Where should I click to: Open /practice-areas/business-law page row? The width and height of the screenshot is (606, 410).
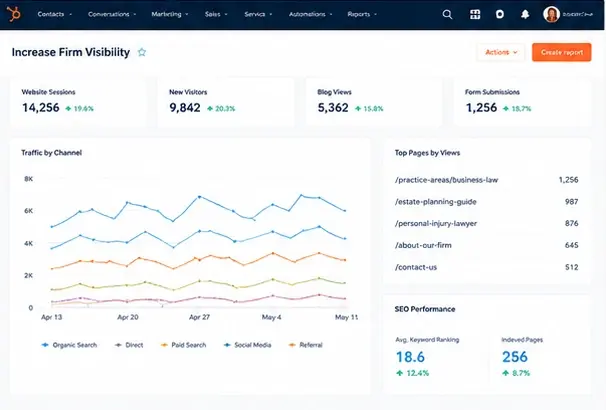point(486,180)
